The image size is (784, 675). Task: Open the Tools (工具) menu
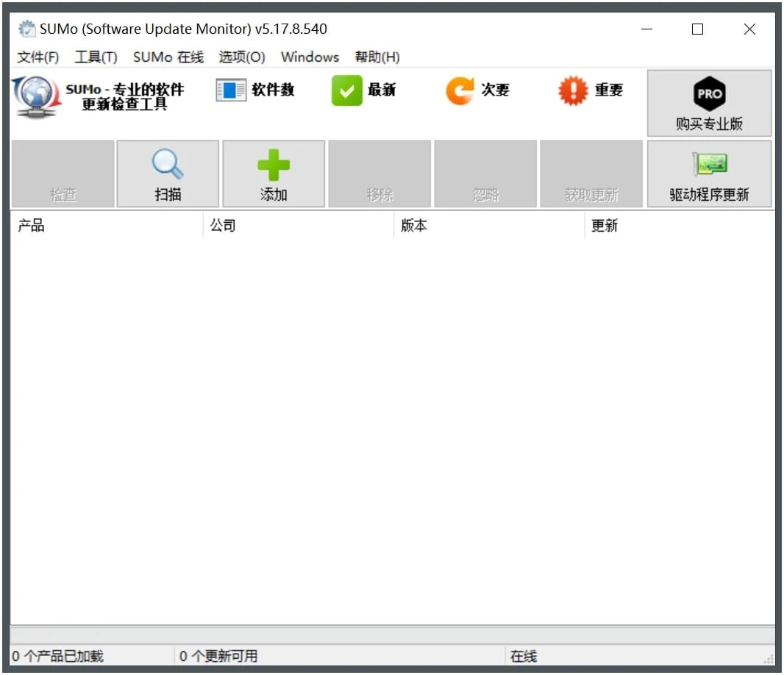pyautogui.click(x=96, y=57)
